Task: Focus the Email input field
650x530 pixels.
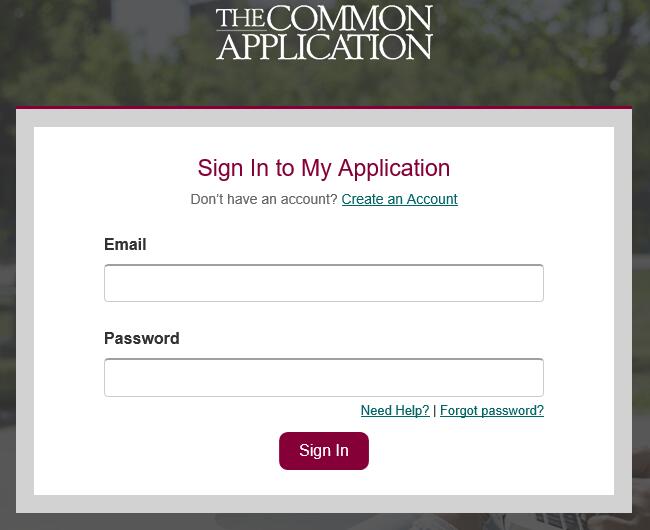Action: (x=324, y=283)
